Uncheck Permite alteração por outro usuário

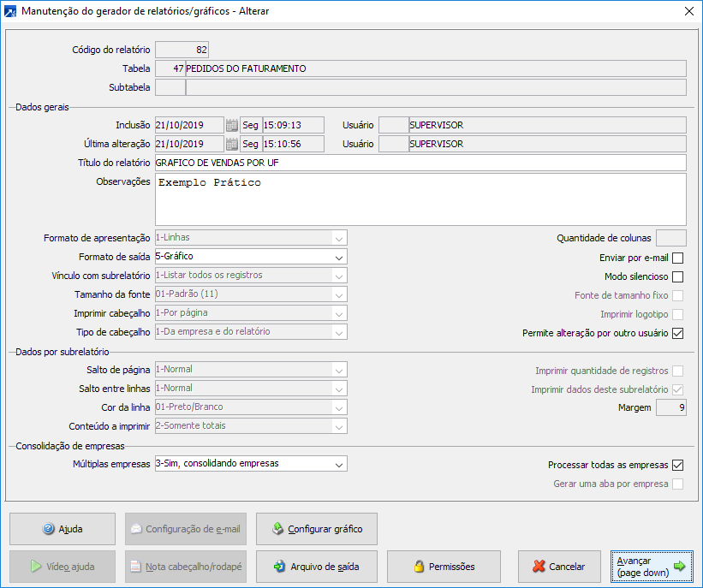click(678, 334)
